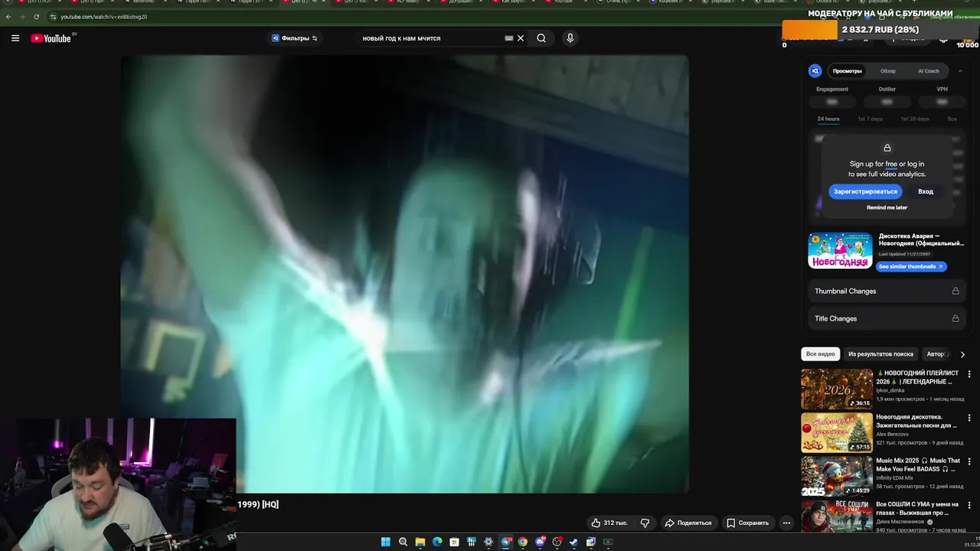Reload the page in the browser
980x551 pixels.
tap(36, 16)
